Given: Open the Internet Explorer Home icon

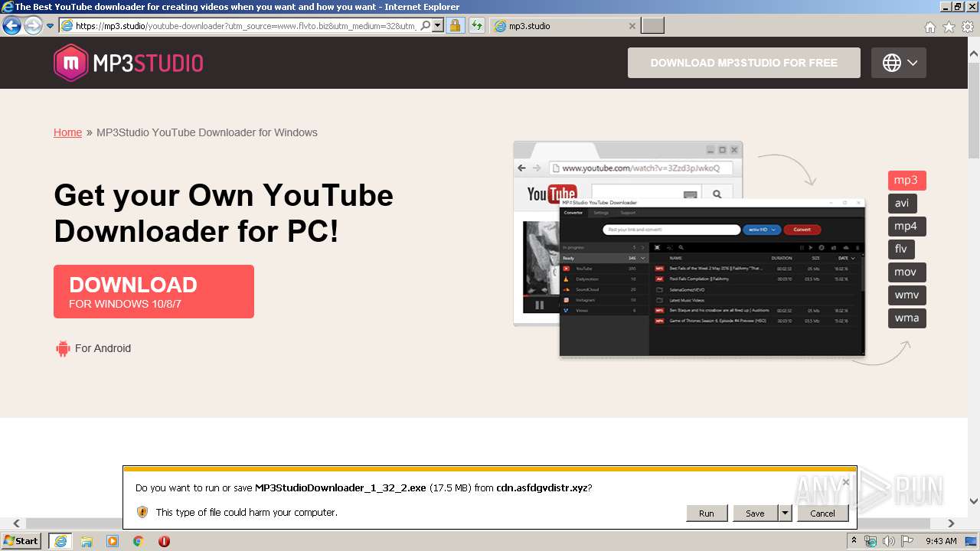Looking at the screenshot, I should tap(930, 27).
